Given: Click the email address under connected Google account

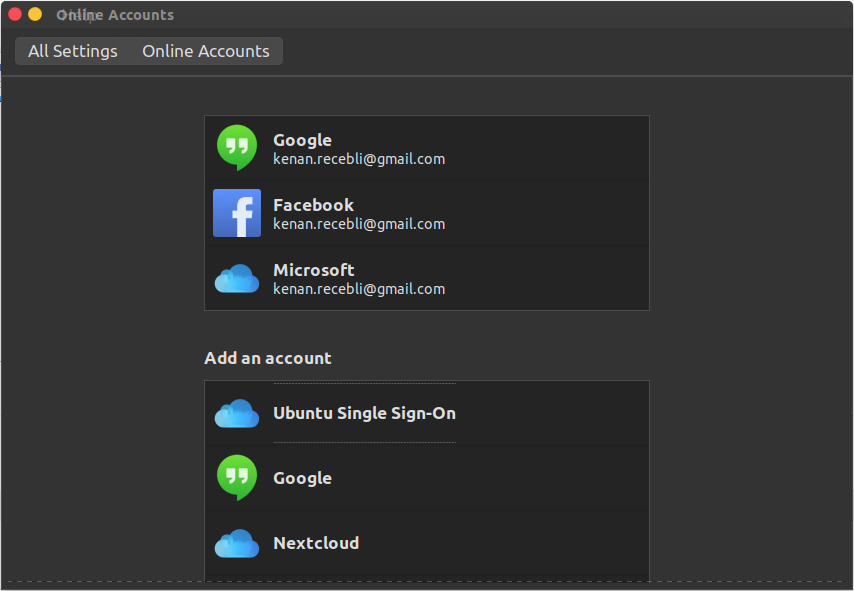Looking at the screenshot, I should pyautogui.click(x=359, y=159).
